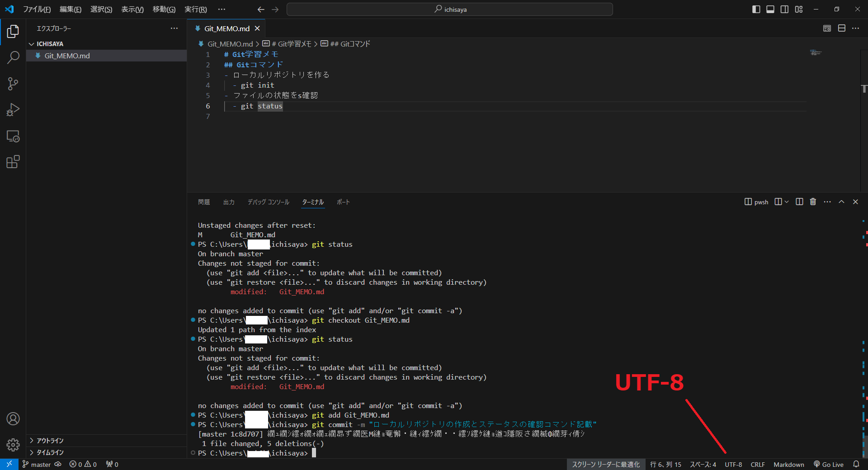Open the Run and Debug view

pos(13,109)
